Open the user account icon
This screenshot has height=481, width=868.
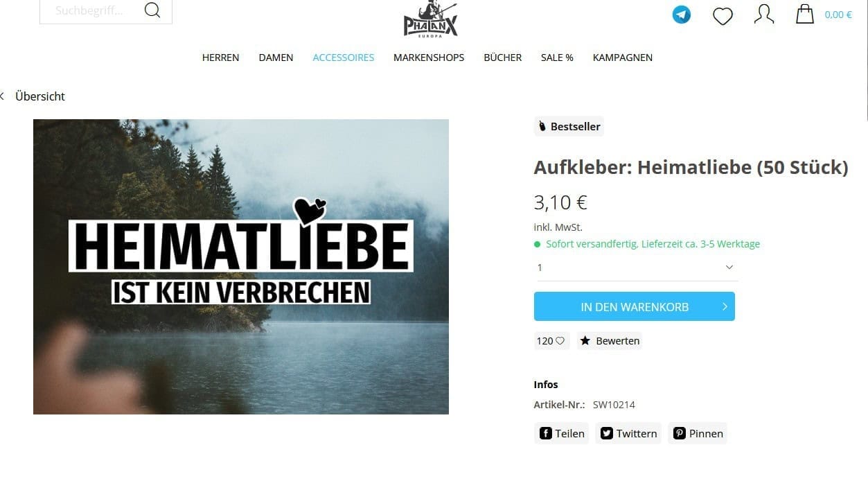click(763, 14)
